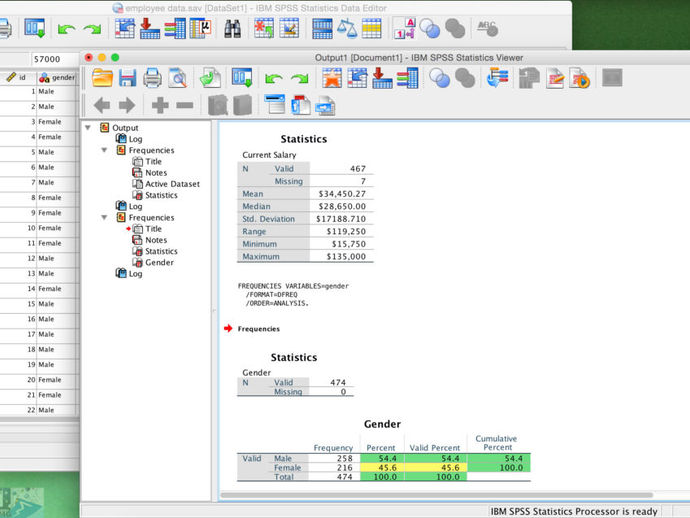Insert Heading icon in outline toolbar
Screen dimensions: 690x518
coord(275,105)
